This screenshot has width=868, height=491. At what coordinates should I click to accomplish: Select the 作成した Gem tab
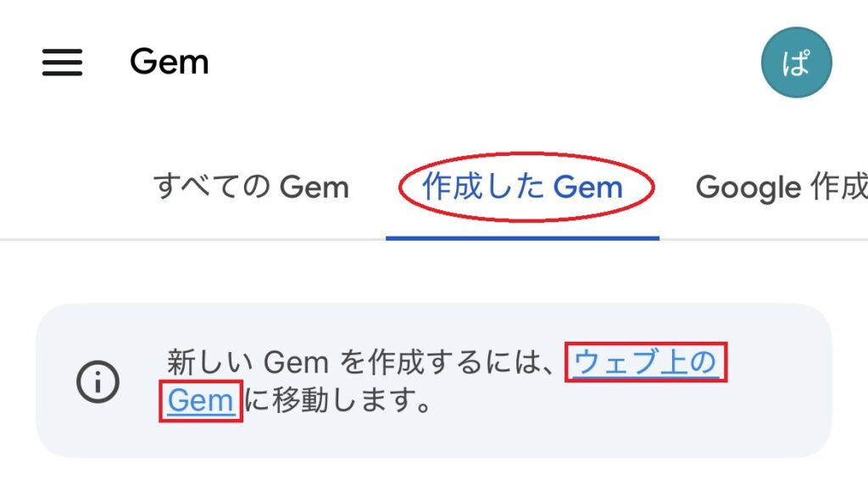pos(522,187)
